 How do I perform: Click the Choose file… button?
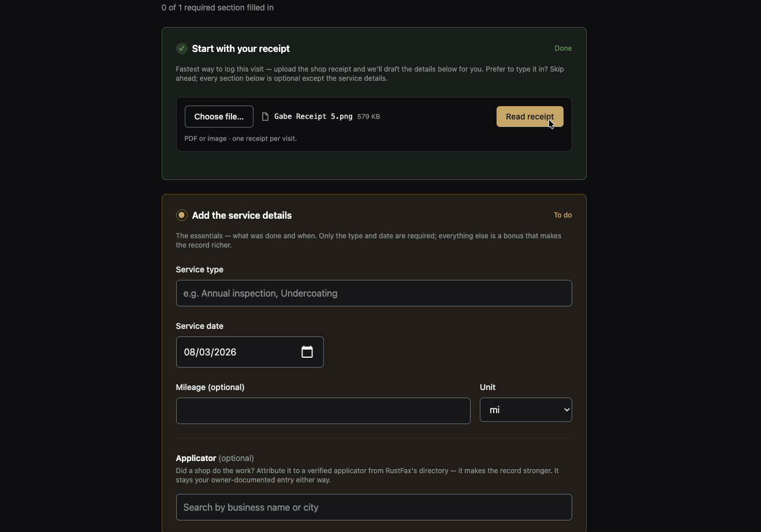[x=219, y=117]
